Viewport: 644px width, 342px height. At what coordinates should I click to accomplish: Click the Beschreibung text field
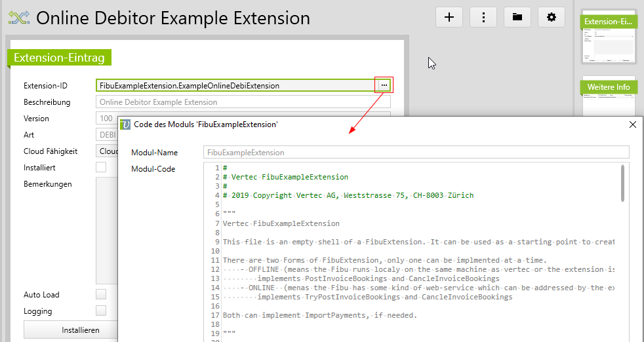243,102
